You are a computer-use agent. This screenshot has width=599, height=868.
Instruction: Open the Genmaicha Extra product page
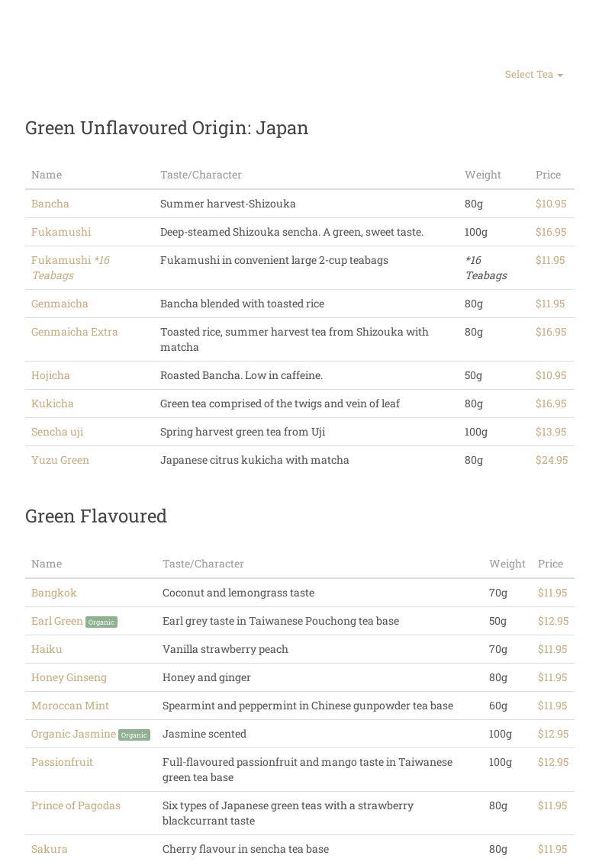pos(75,332)
